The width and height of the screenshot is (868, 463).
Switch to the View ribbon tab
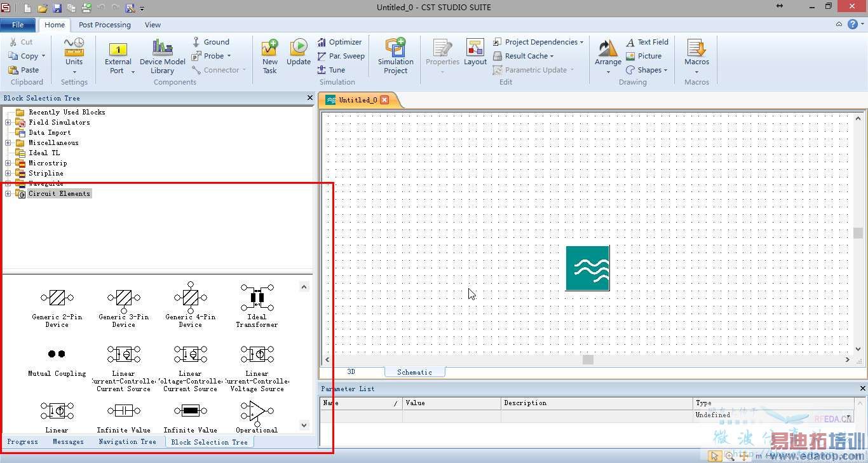(153, 25)
